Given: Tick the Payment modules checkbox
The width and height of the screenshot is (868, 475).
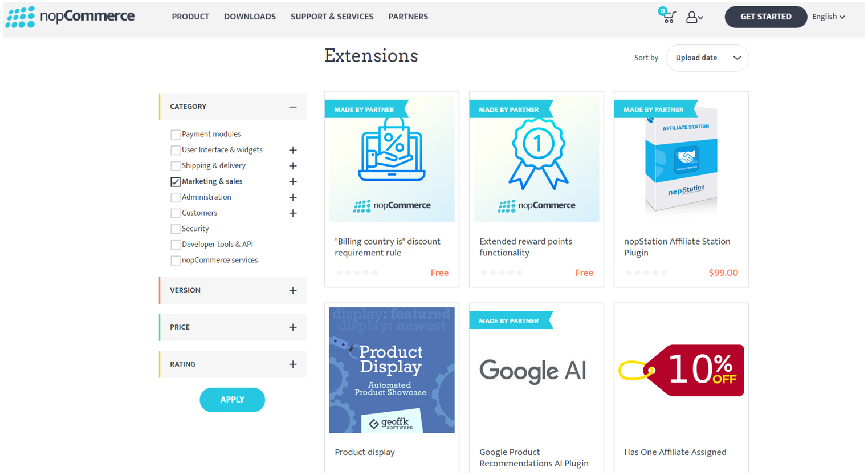Looking at the screenshot, I should (176, 135).
